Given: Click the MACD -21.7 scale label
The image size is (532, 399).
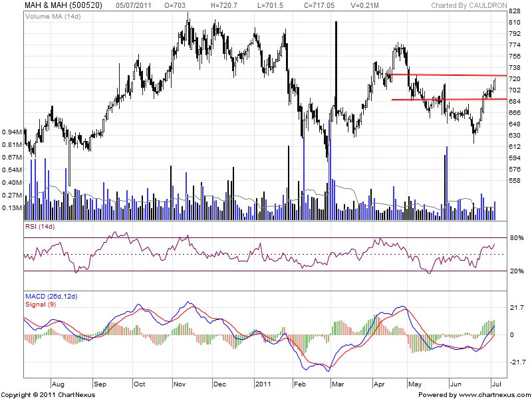Looking at the screenshot, I should pyautogui.click(x=517, y=362).
